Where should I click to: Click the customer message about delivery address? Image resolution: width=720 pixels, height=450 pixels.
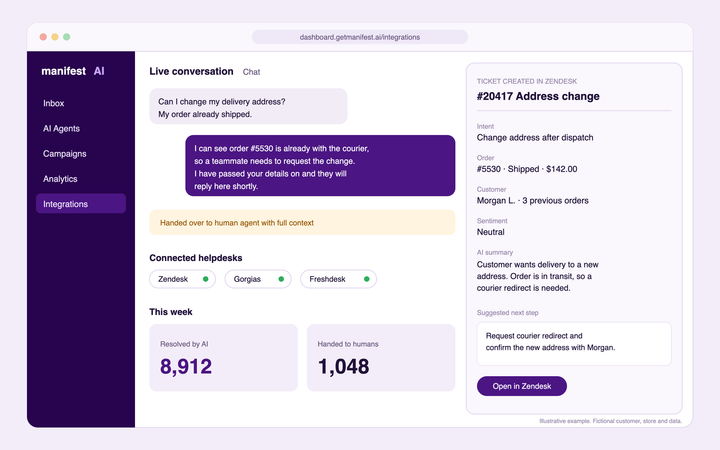coord(248,106)
